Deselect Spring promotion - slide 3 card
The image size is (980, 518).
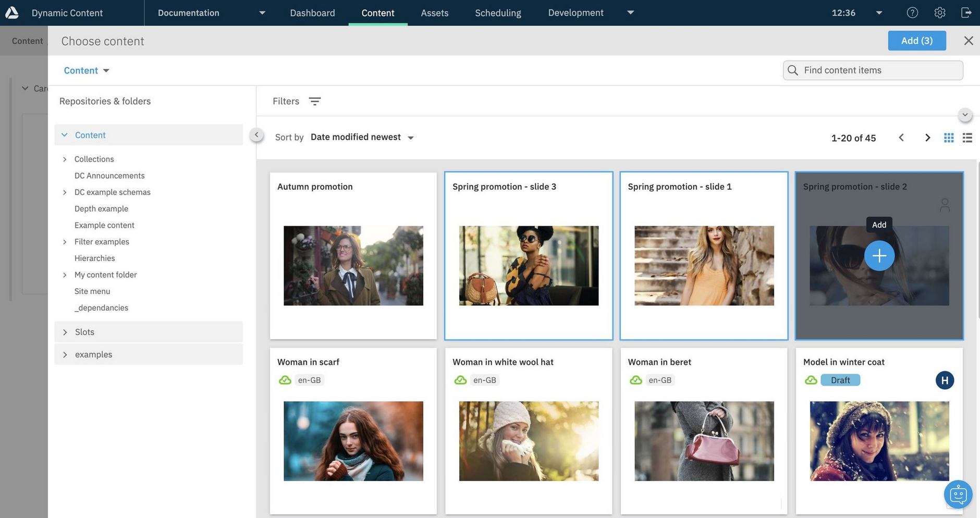[x=529, y=256]
